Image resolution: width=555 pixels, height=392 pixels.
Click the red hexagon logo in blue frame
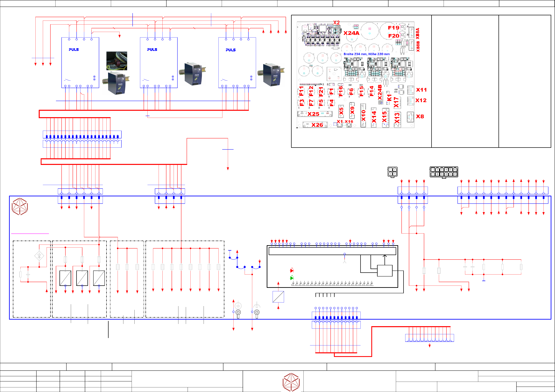pyautogui.click(x=20, y=207)
